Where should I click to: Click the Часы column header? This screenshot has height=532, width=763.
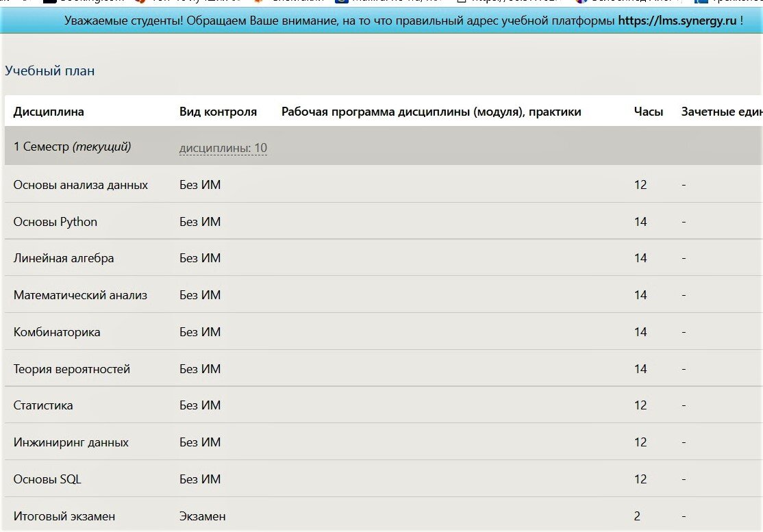pyautogui.click(x=648, y=112)
